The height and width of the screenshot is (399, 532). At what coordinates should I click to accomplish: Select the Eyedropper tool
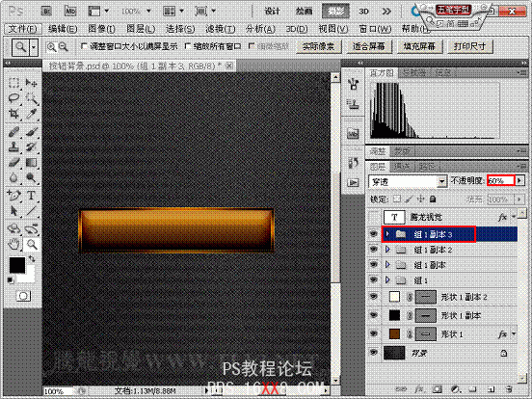click(31, 114)
